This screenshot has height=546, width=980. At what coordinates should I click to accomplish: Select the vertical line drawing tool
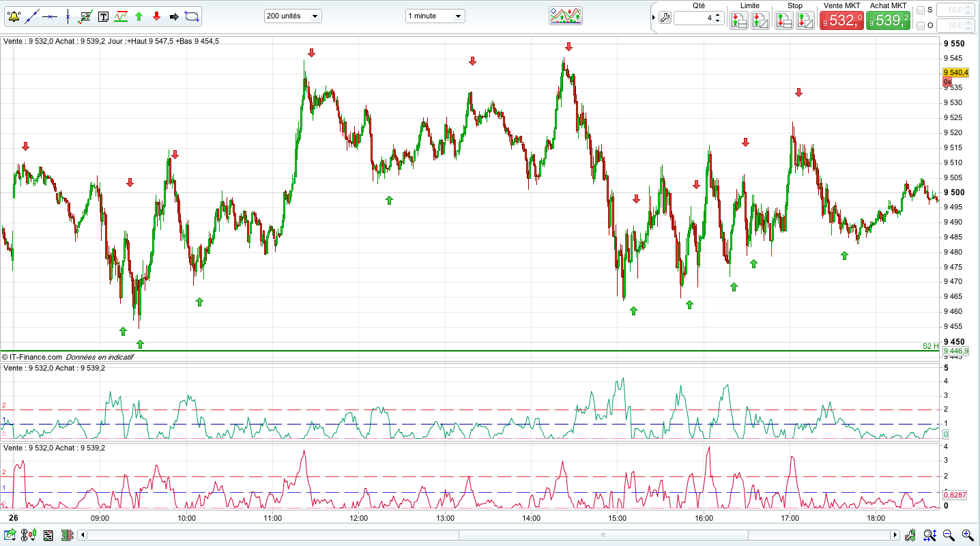click(x=68, y=16)
